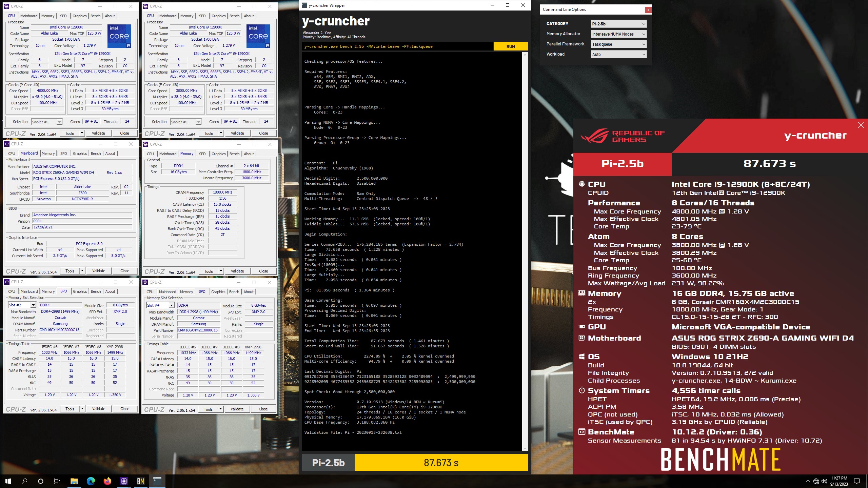Expand the Tools arrow in the Mainboard CPU-Z window
Image resolution: width=868 pixels, height=488 pixels.
(x=82, y=271)
